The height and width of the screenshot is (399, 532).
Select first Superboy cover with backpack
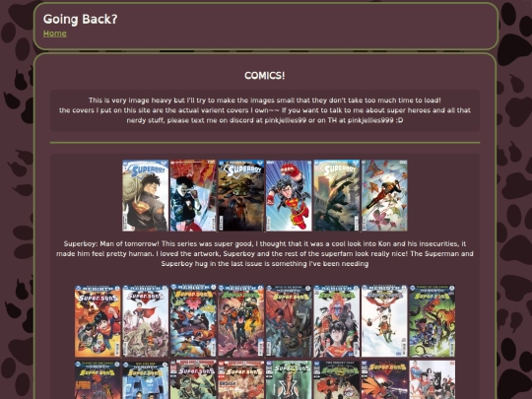[x=145, y=196]
